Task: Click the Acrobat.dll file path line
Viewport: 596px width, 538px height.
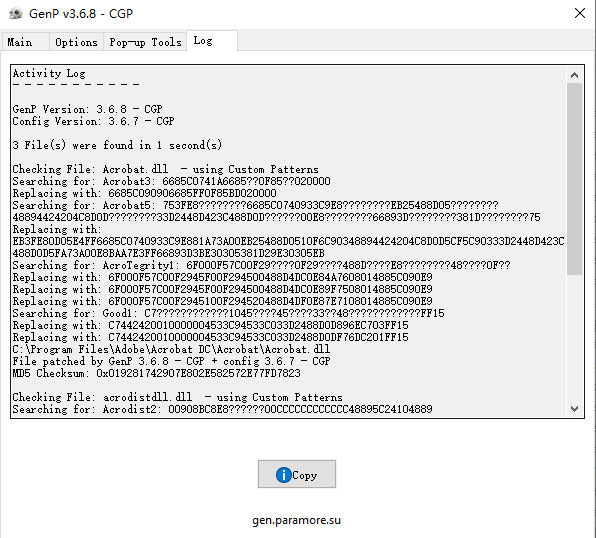Action: pyautogui.click(x=171, y=349)
